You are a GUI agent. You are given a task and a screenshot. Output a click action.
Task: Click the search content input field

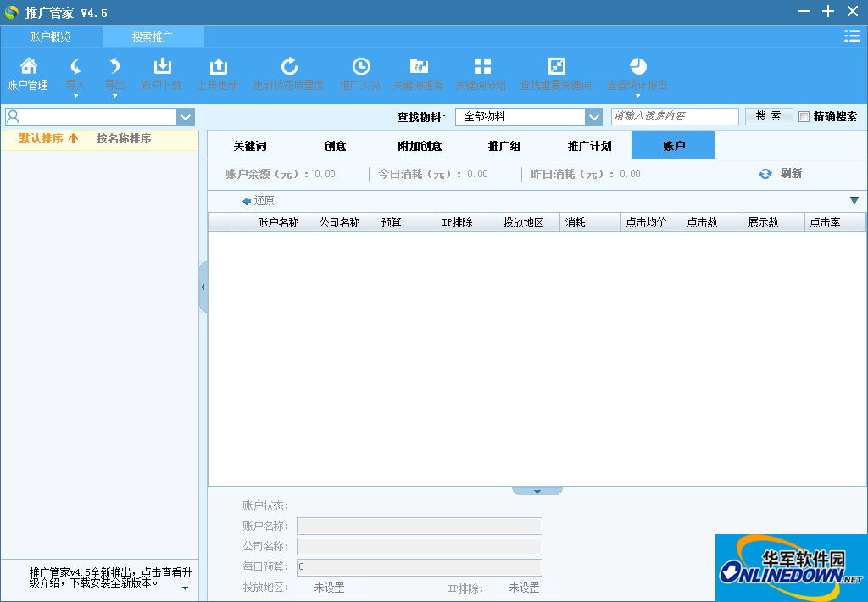674,116
